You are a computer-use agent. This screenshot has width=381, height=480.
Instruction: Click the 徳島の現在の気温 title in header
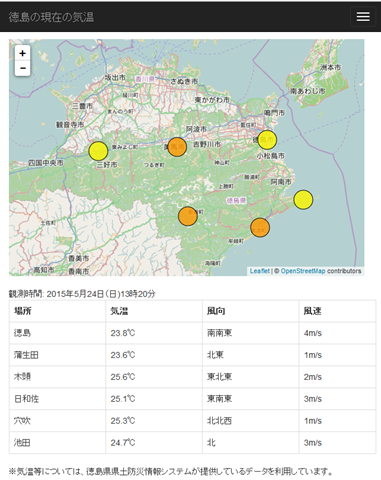(51, 17)
